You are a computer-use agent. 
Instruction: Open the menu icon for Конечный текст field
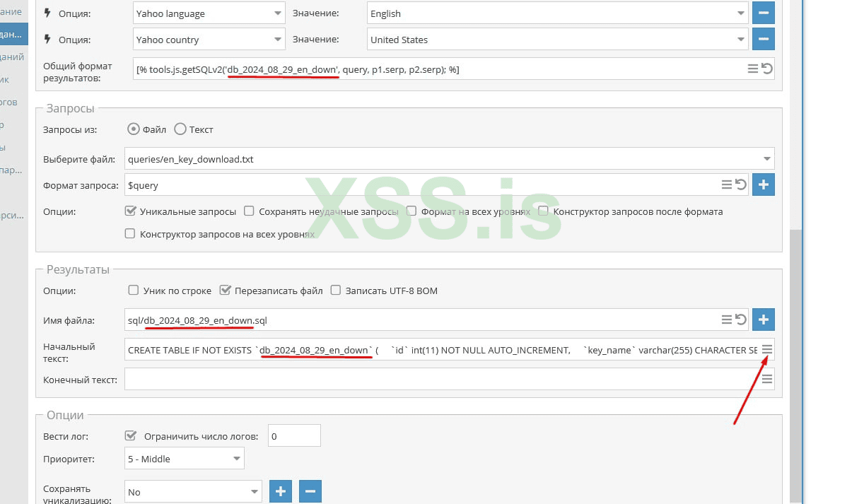tap(767, 379)
